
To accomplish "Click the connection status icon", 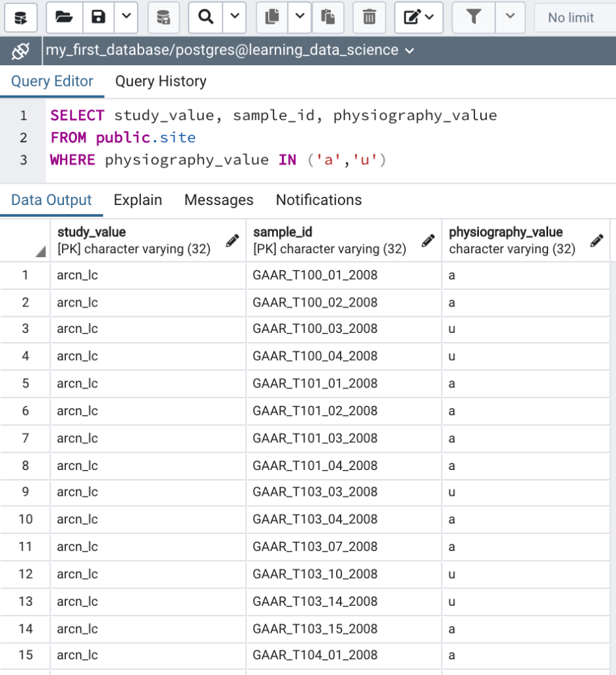I will point(21,51).
